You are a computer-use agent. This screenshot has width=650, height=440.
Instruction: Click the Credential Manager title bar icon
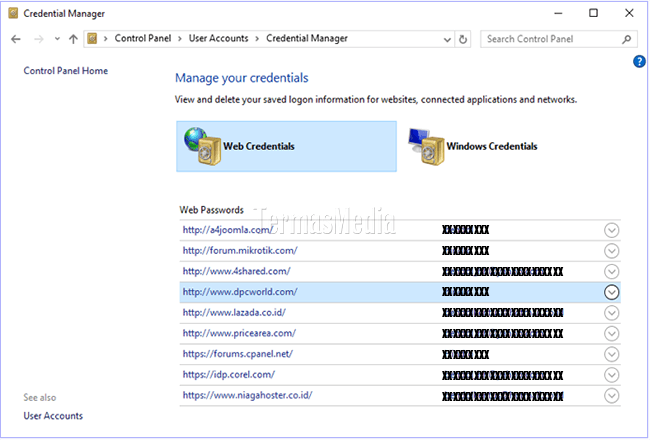click(x=13, y=13)
